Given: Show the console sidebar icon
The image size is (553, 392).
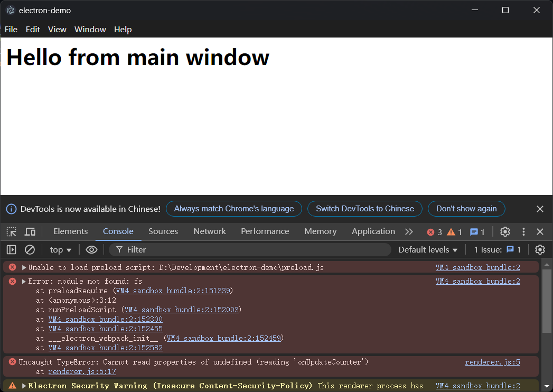Looking at the screenshot, I should point(11,250).
